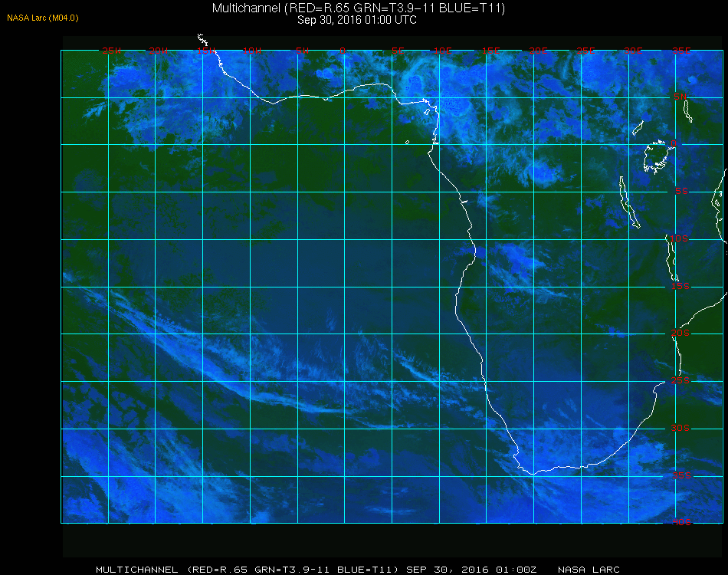Click the Sep 30, 2016 01:00 UTC timestamp

click(357, 20)
